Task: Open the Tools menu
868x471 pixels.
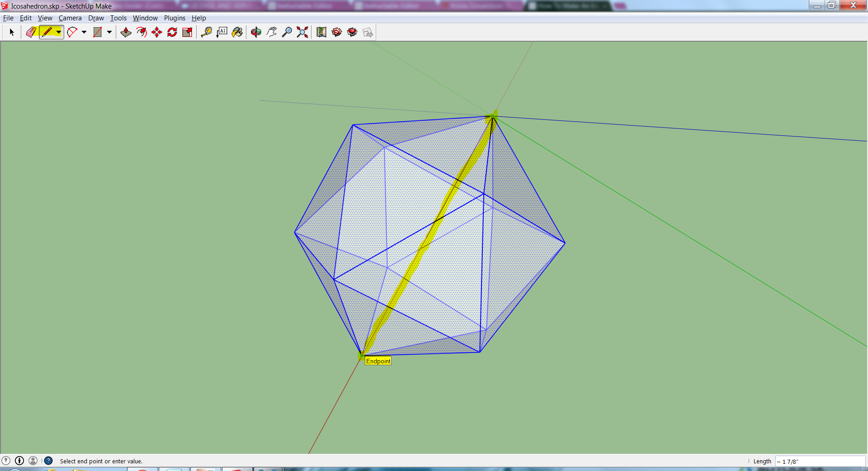Action: coord(118,18)
